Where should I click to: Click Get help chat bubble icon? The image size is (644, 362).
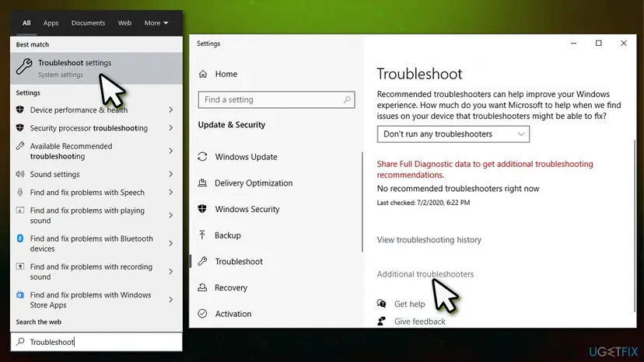pos(382,304)
